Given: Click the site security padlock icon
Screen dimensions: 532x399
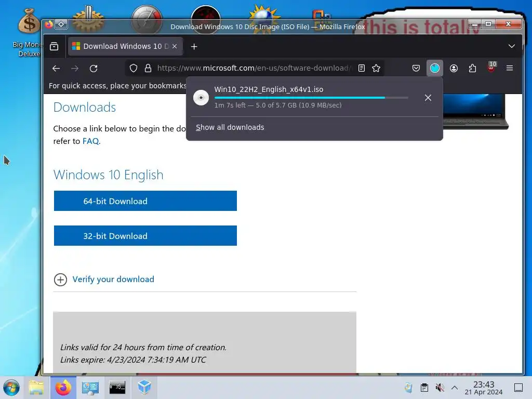Looking at the screenshot, I should [x=148, y=68].
